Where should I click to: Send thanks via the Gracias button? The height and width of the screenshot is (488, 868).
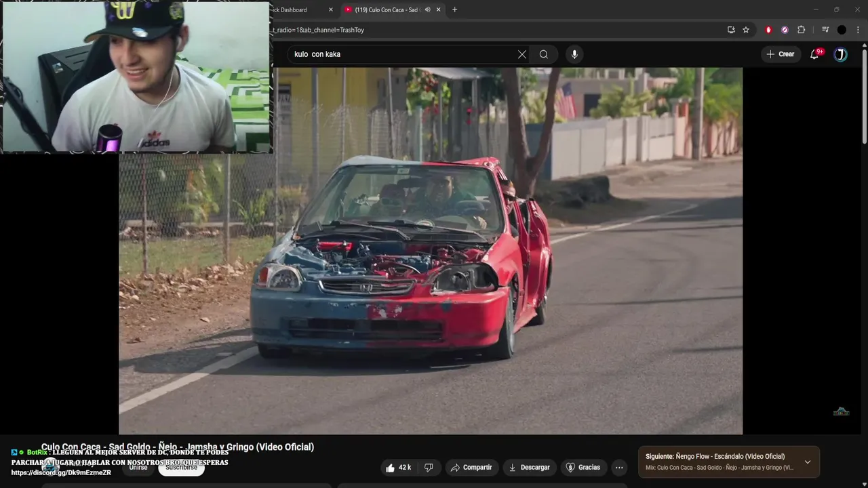click(x=583, y=468)
